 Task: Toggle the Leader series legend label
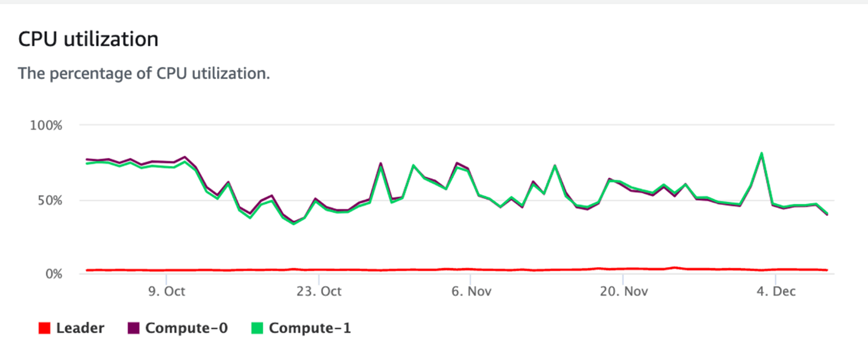click(80, 329)
